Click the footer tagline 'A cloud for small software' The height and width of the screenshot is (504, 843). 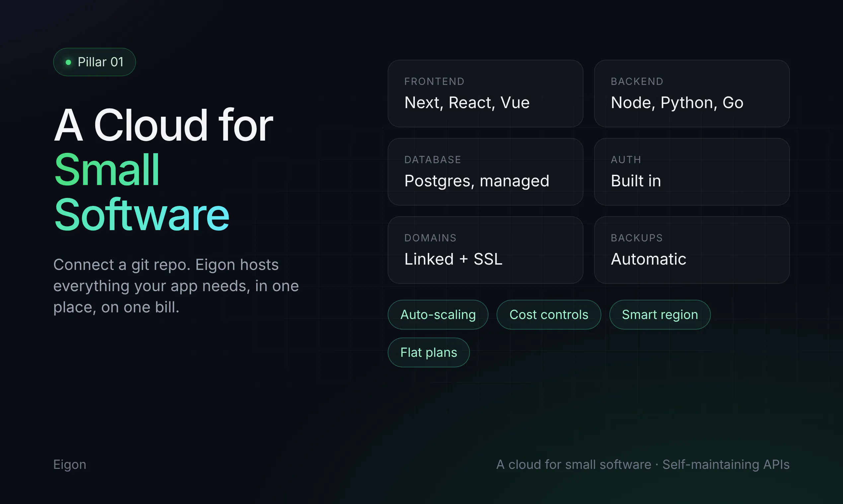[x=574, y=465]
